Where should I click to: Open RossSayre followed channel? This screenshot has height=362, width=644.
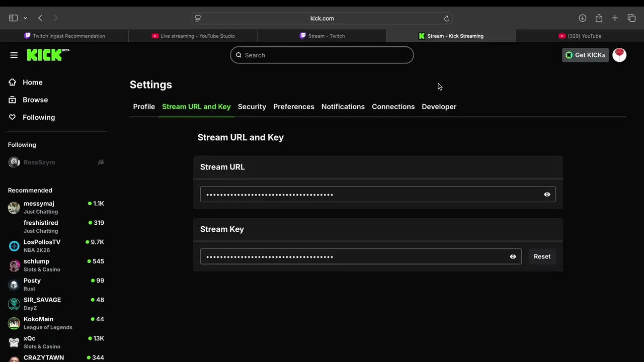[56, 162]
